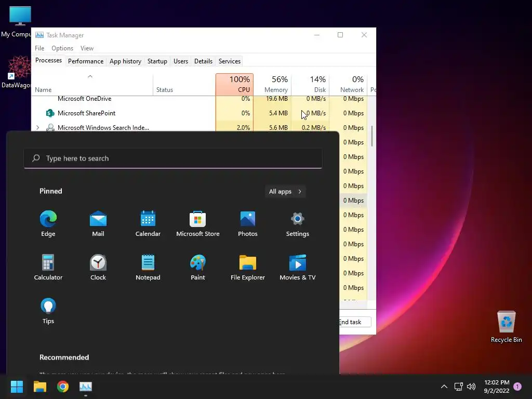Screen dimensions: 532x399
Task: Open the Calculator app
Action: (48, 267)
